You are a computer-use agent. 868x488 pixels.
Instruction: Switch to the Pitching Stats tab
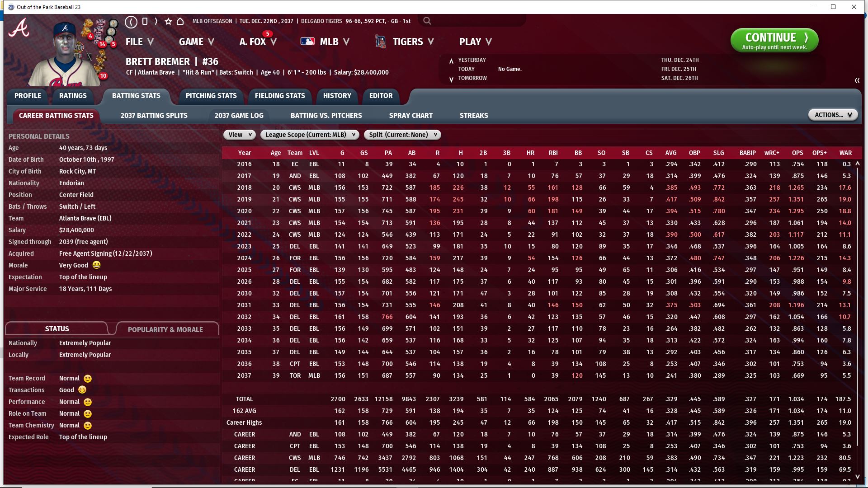[211, 96]
